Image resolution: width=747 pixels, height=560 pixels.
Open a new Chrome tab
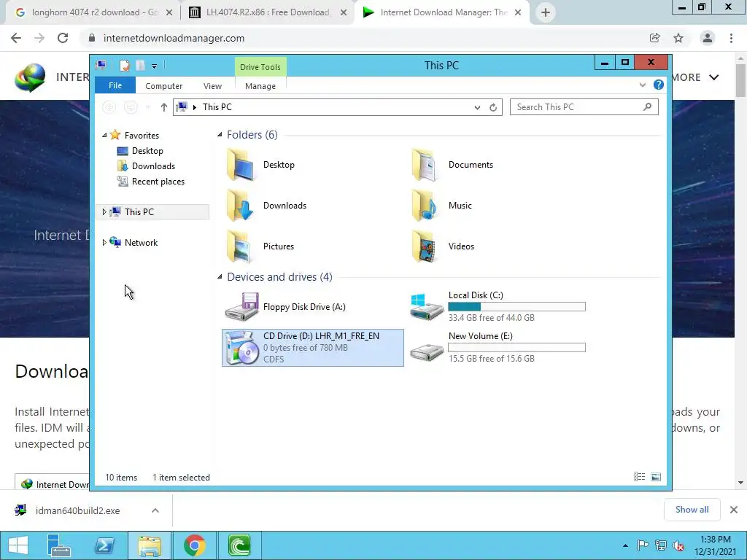pos(546,12)
